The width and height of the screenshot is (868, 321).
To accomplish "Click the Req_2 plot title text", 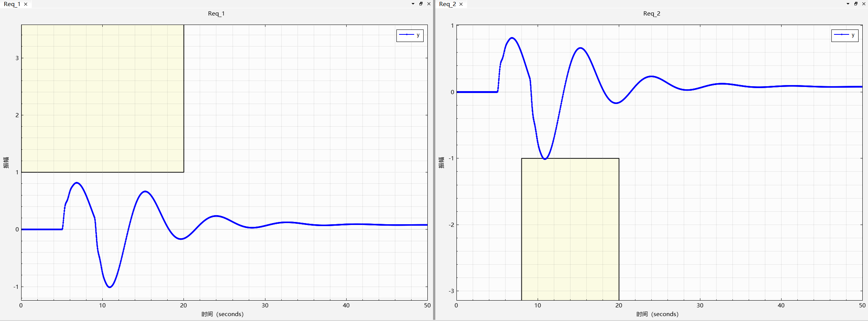I will [652, 14].
